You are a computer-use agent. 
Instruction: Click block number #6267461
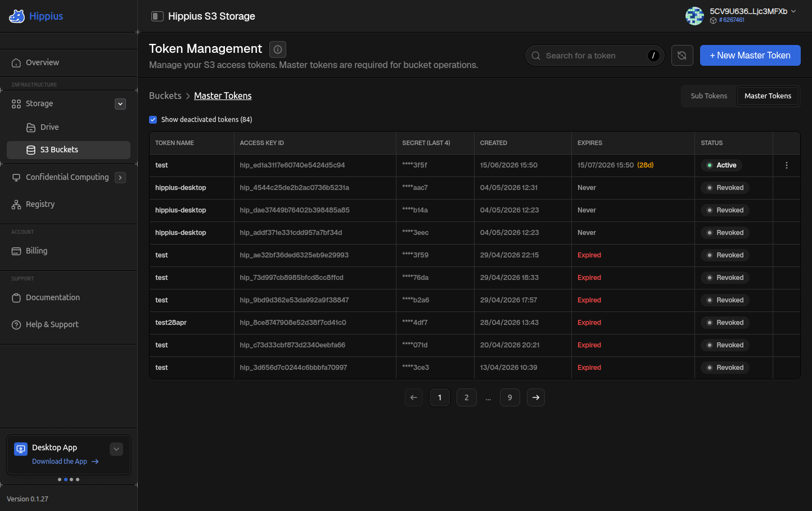tap(732, 20)
